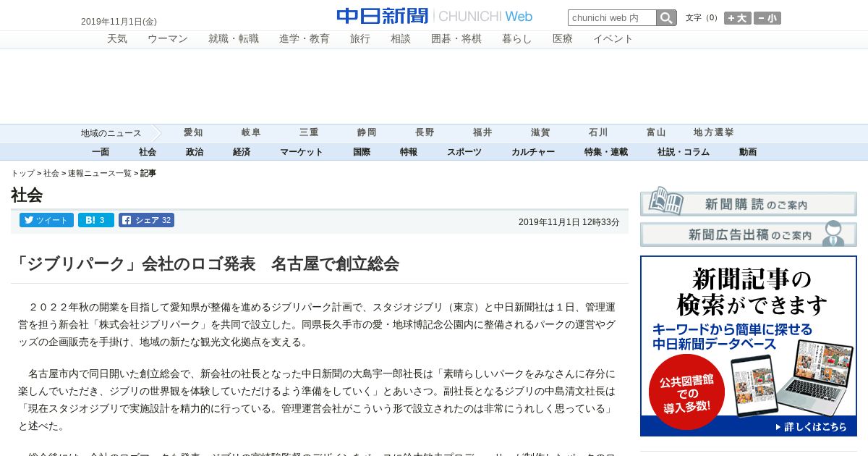Select 長野 regional news tab
Viewport: 868px width, 456px height.
(425, 132)
